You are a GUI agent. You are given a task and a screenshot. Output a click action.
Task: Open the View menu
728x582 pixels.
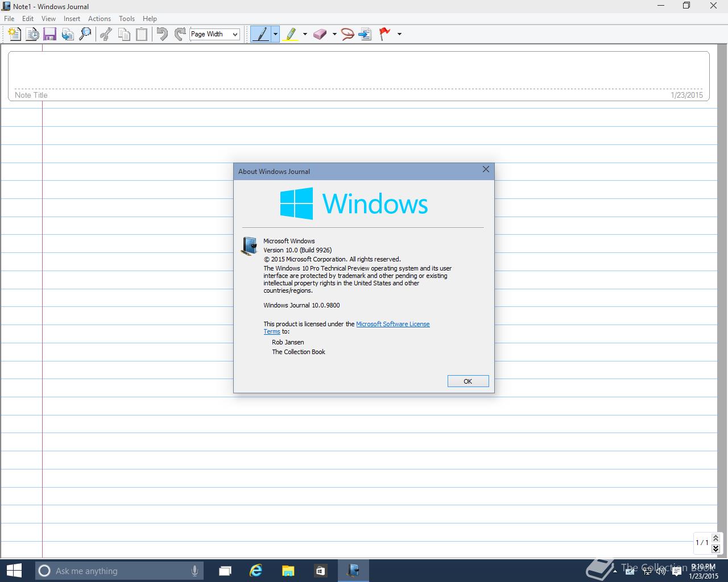[x=49, y=19]
